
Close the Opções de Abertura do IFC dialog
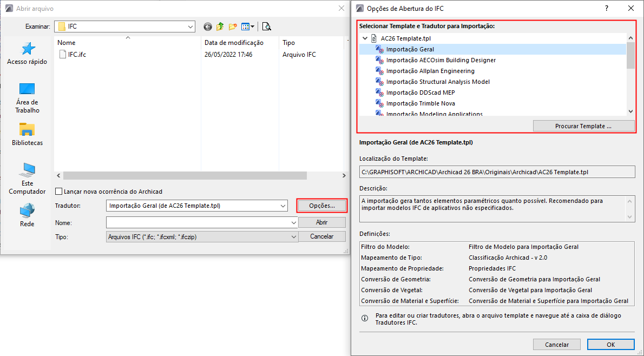(631, 8)
